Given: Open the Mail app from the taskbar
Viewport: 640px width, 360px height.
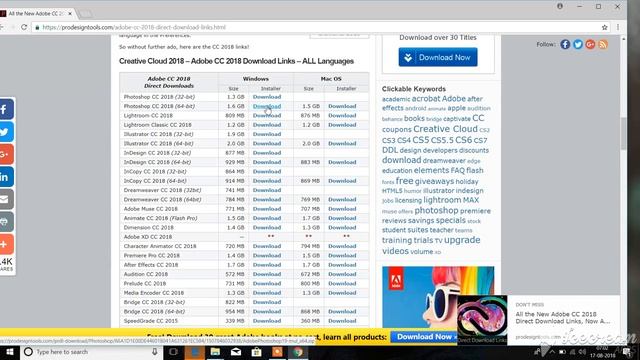Looking at the screenshot, I should click(236, 352).
